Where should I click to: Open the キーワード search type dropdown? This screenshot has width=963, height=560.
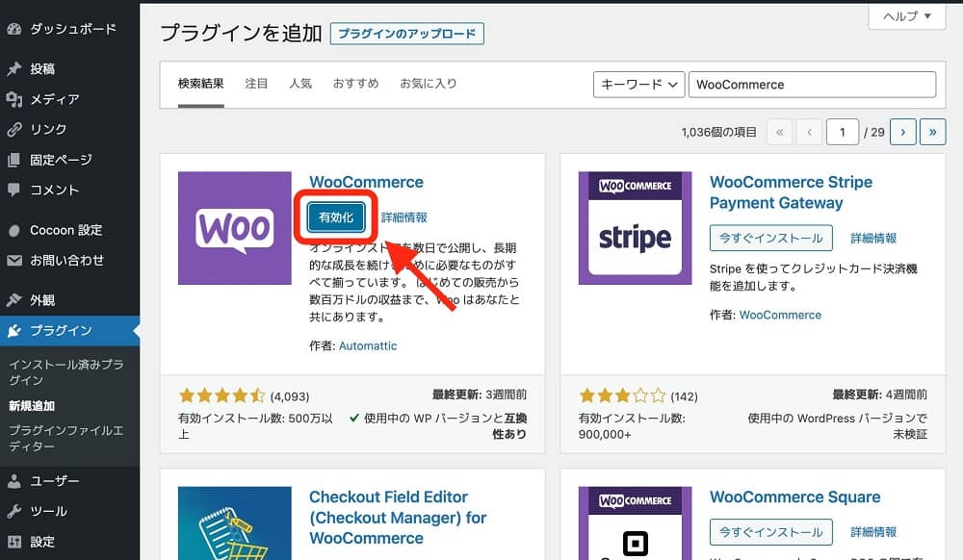click(638, 85)
